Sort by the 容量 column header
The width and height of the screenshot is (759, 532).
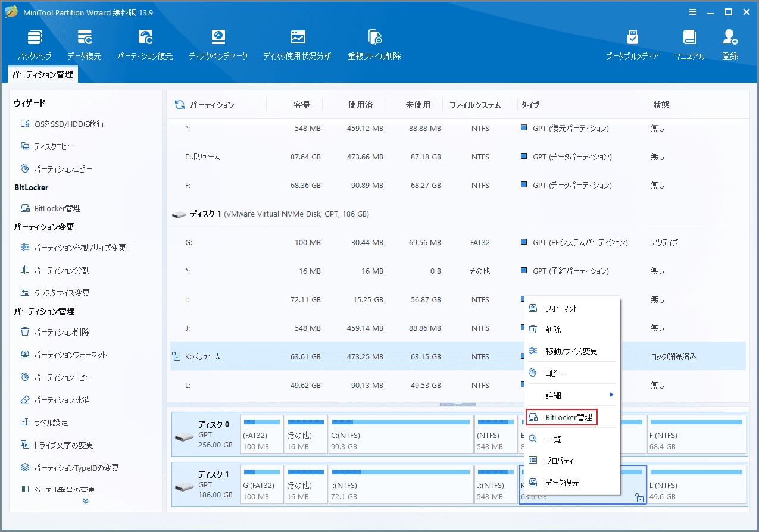click(302, 105)
